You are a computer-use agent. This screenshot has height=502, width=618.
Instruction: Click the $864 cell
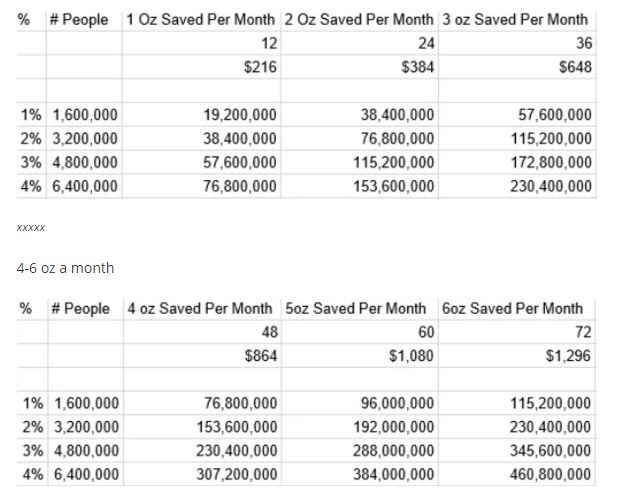click(x=260, y=356)
